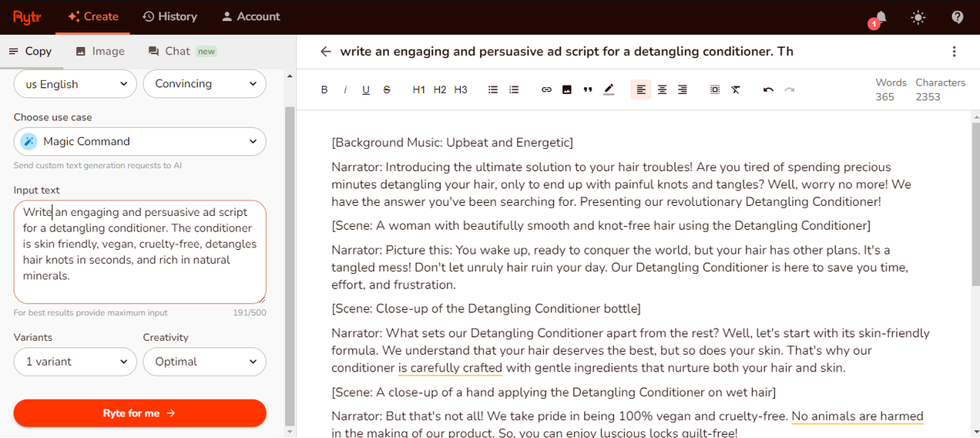Click the 'Choose use case' label
Viewport: 980px width, 438px height.
coord(52,117)
